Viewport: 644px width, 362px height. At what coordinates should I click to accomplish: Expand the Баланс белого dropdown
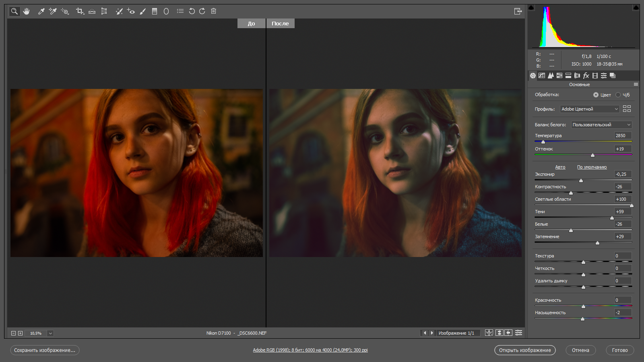601,125
